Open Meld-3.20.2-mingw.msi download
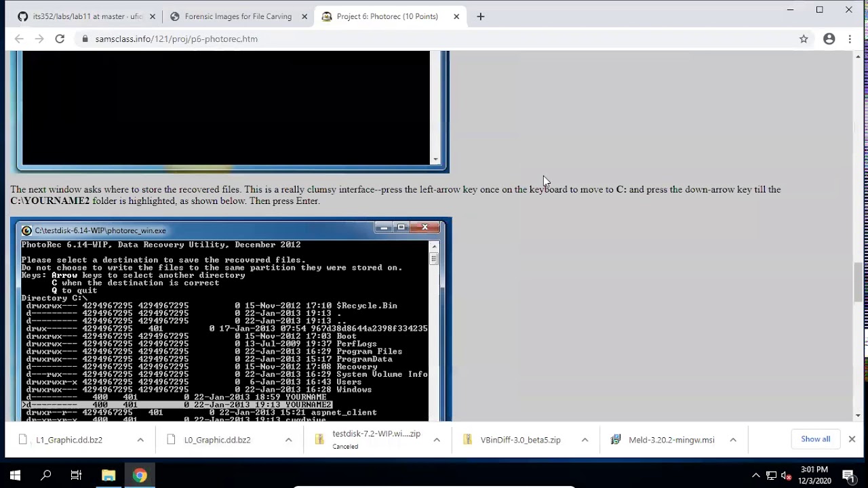 tap(671, 440)
